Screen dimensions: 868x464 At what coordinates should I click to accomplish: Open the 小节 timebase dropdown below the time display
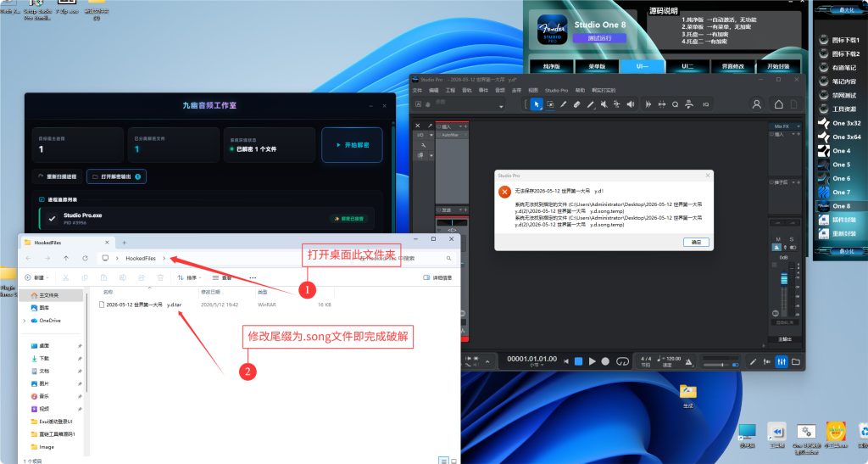tap(534, 366)
